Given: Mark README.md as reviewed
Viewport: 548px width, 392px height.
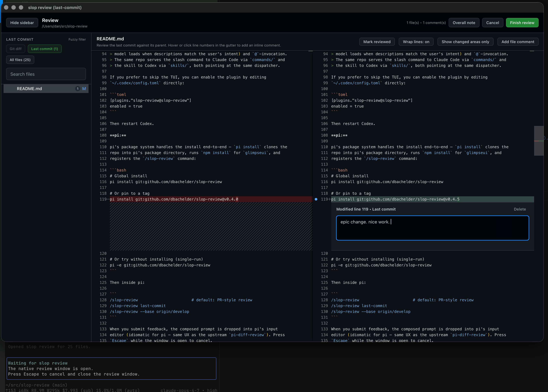Looking at the screenshot, I should pos(377,42).
